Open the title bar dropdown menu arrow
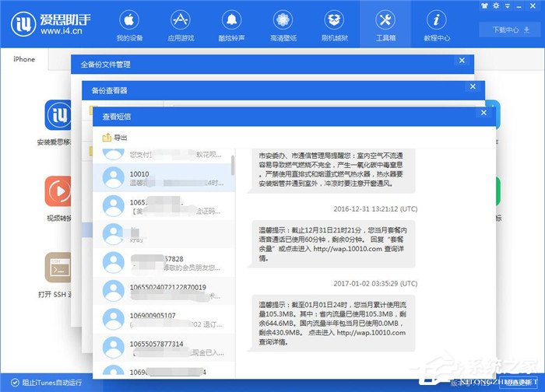The width and height of the screenshot is (545, 392). tap(508, 6)
